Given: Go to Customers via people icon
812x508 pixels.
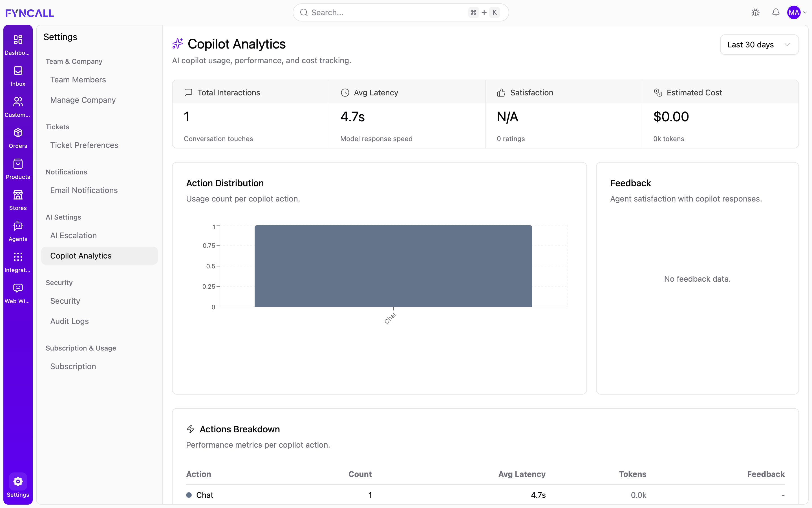Looking at the screenshot, I should tap(18, 102).
